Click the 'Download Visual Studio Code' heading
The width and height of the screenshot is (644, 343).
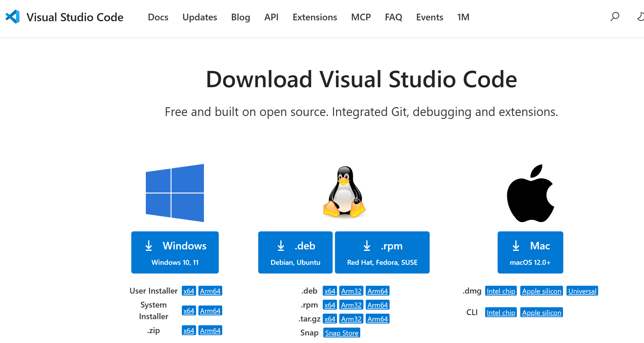(x=362, y=79)
